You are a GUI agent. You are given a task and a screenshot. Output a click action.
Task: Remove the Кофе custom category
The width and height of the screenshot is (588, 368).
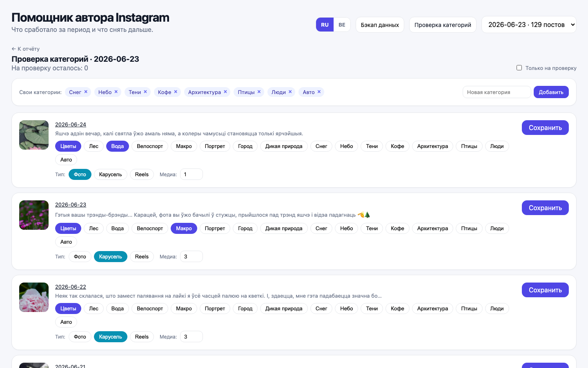click(176, 92)
